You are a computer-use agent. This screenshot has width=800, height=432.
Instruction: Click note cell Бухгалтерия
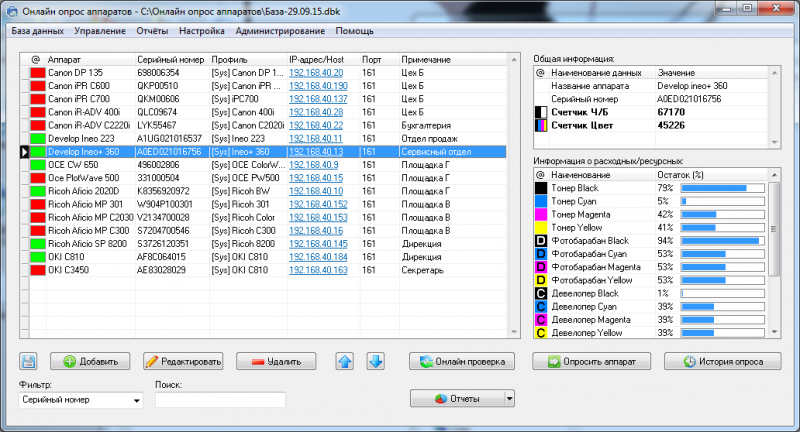click(x=426, y=125)
